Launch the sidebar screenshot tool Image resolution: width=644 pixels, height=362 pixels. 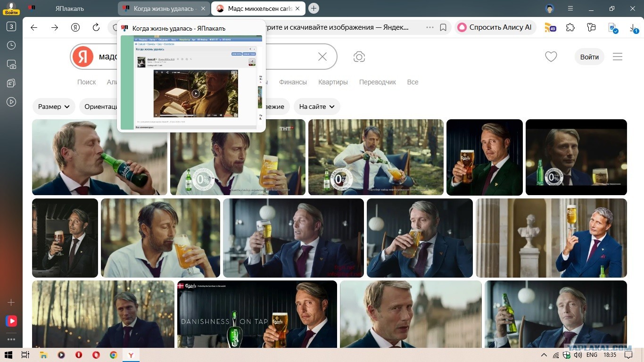pyautogui.click(x=11, y=65)
